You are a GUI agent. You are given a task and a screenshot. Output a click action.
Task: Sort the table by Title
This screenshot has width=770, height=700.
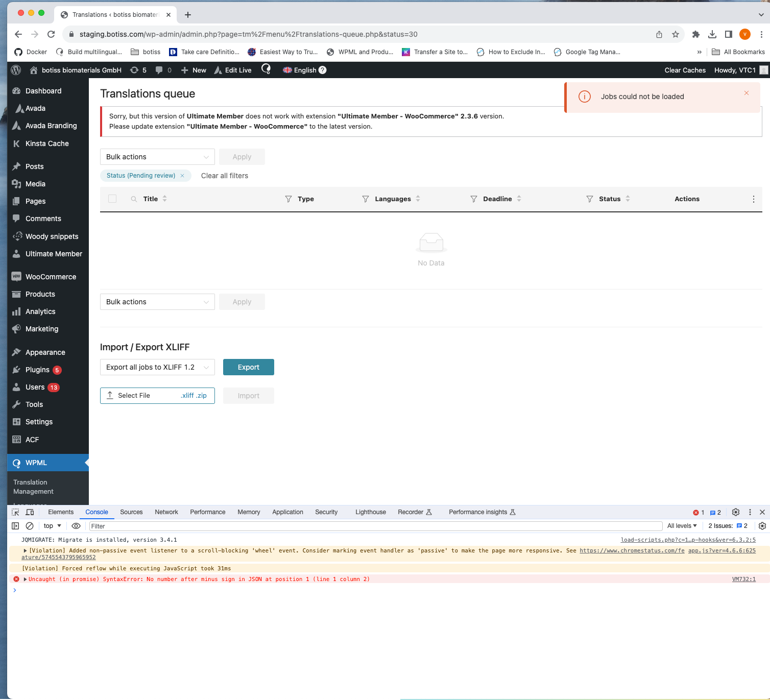pyautogui.click(x=165, y=199)
